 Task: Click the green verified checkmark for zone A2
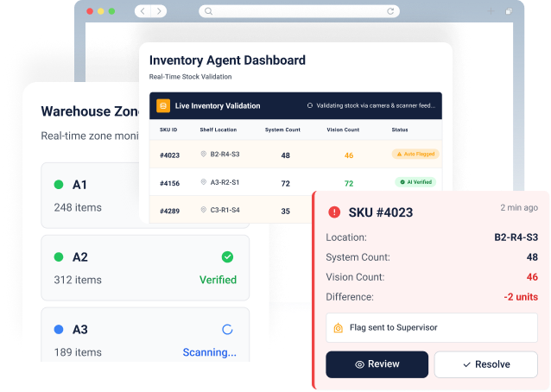point(227,256)
